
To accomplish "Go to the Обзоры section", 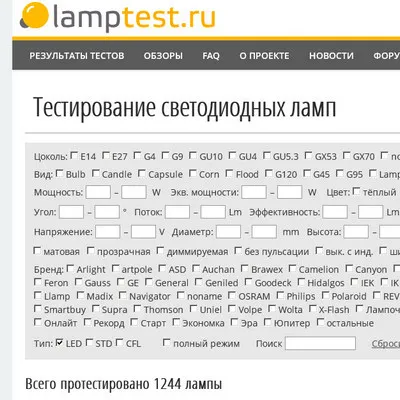I will [163, 56].
